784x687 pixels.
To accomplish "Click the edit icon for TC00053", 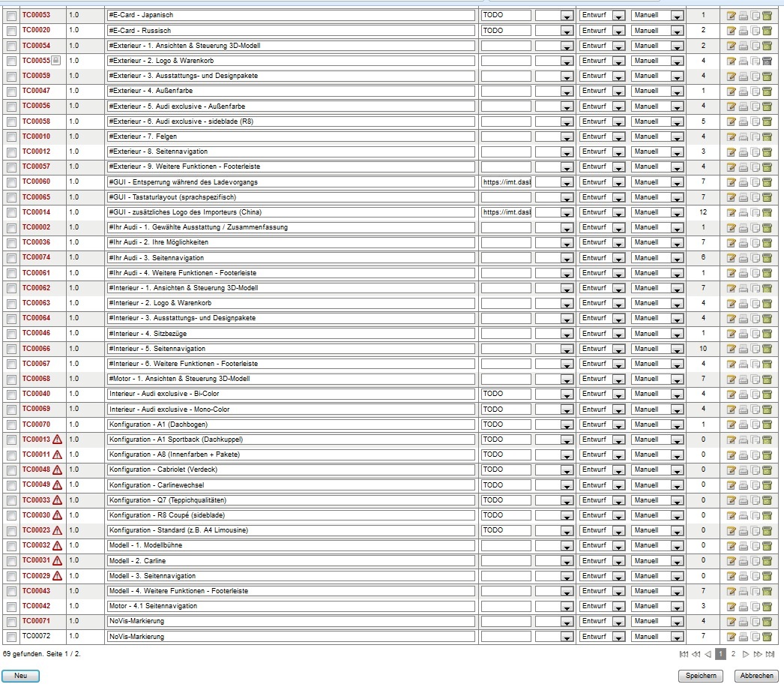I will (732, 16).
